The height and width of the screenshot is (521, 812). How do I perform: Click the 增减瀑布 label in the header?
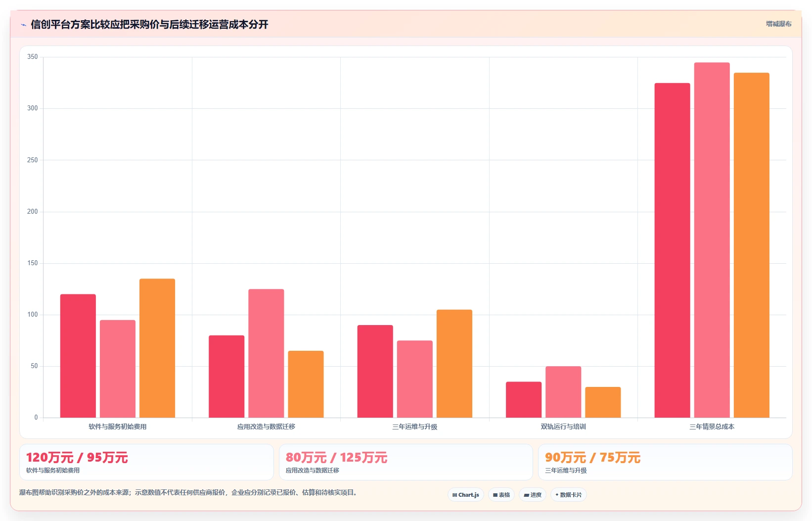coord(779,24)
